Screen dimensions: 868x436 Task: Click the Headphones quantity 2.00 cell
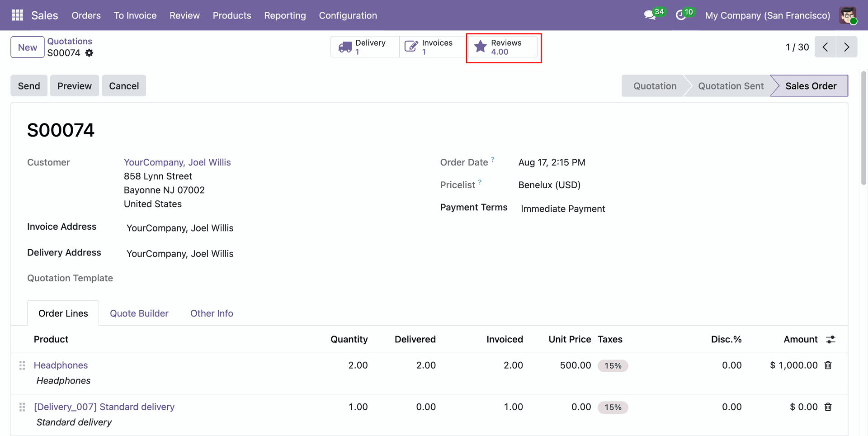click(358, 365)
